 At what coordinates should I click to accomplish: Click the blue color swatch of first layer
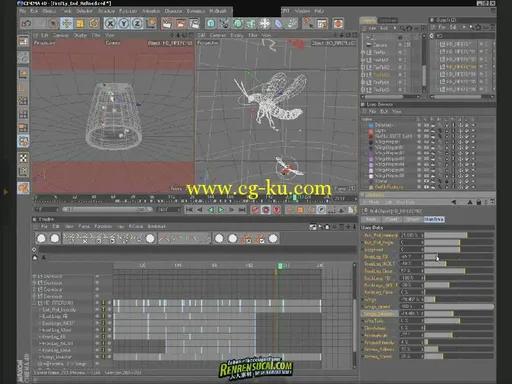371,125
